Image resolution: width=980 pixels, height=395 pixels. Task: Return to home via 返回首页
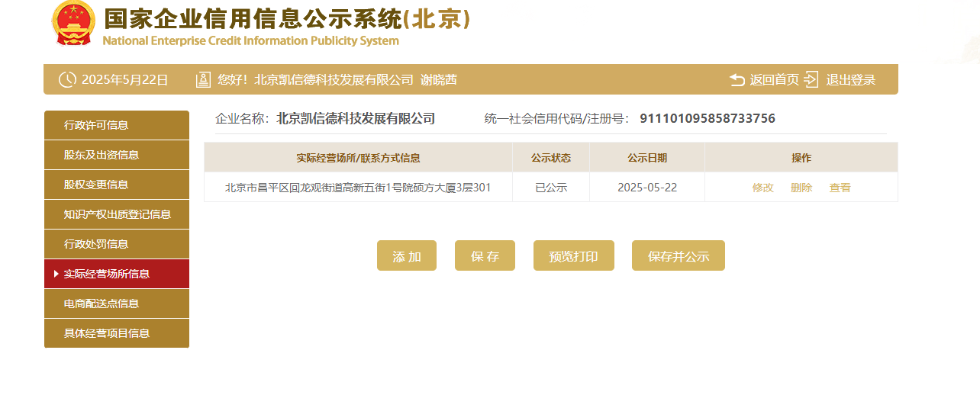[x=774, y=79]
